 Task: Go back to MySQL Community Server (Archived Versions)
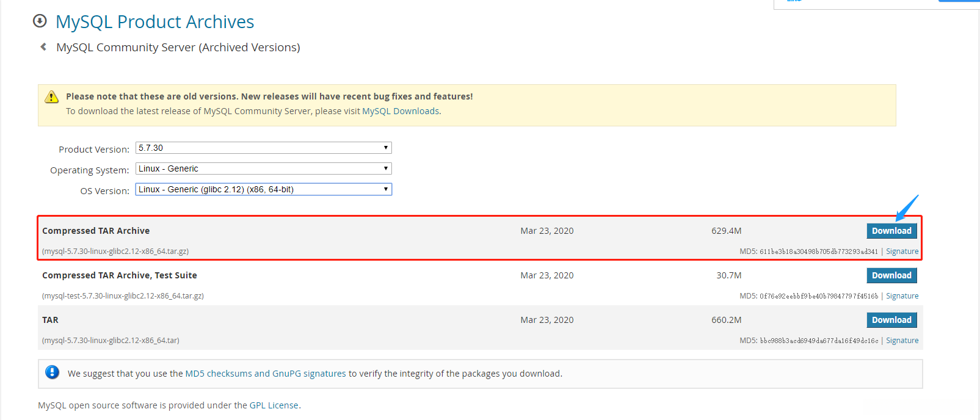(x=178, y=48)
